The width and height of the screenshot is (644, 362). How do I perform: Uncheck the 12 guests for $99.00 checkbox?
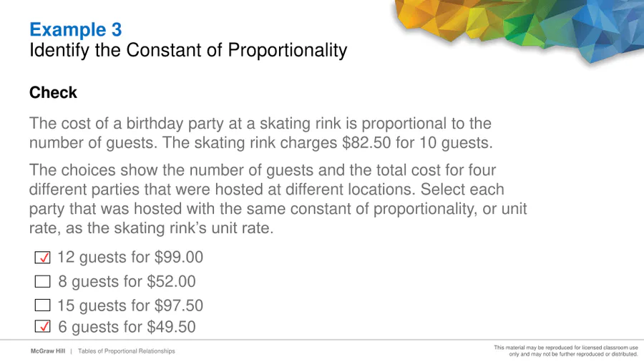coord(43,258)
